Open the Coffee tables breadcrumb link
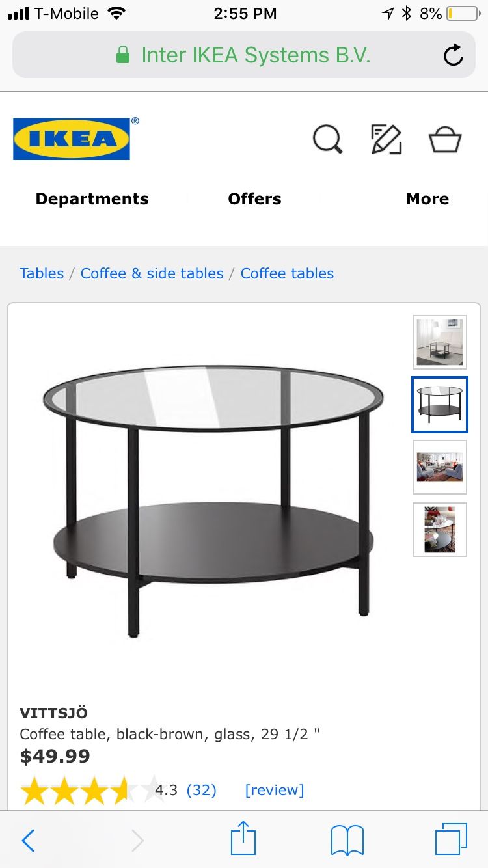488x868 pixels. (287, 273)
